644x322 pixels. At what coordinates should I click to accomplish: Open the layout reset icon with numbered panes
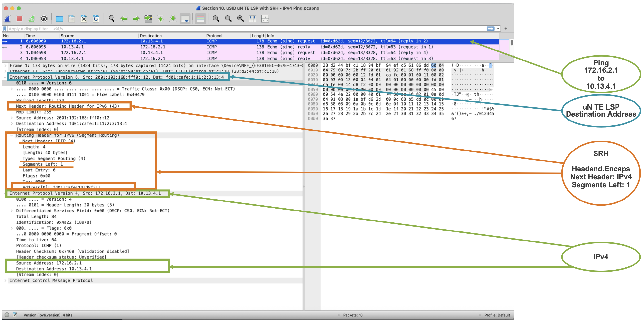[265, 19]
